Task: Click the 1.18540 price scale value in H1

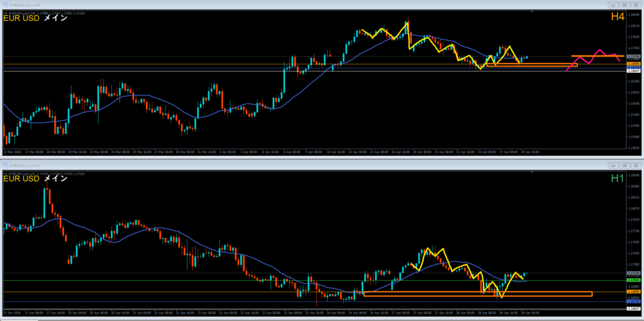Action: point(633,175)
